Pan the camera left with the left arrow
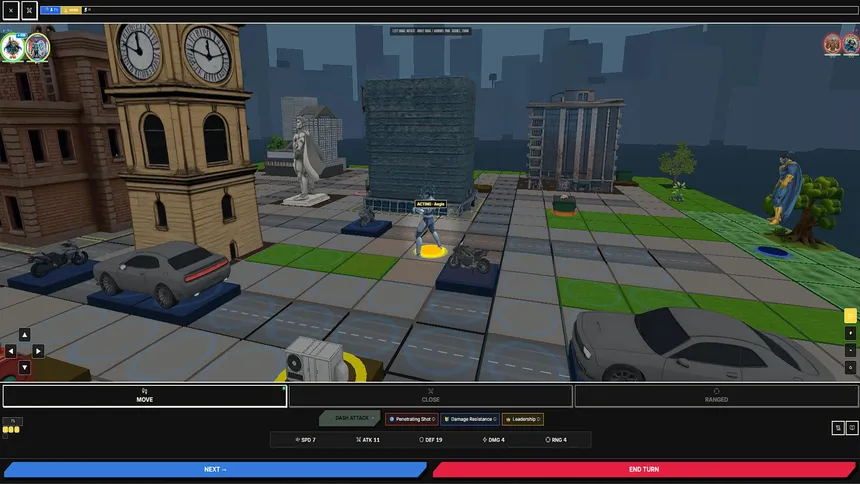This screenshot has width=860, height=484. click(11, 351)
